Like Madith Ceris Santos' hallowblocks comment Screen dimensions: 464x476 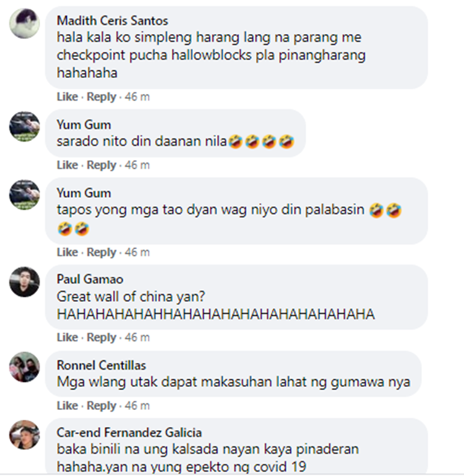67,97
